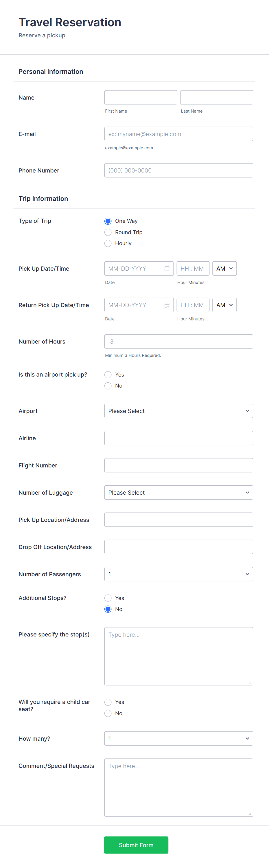The height and width of the screenshot is (868, 269).
Task: Click the E-mail input field
Action: click(178, 134)
